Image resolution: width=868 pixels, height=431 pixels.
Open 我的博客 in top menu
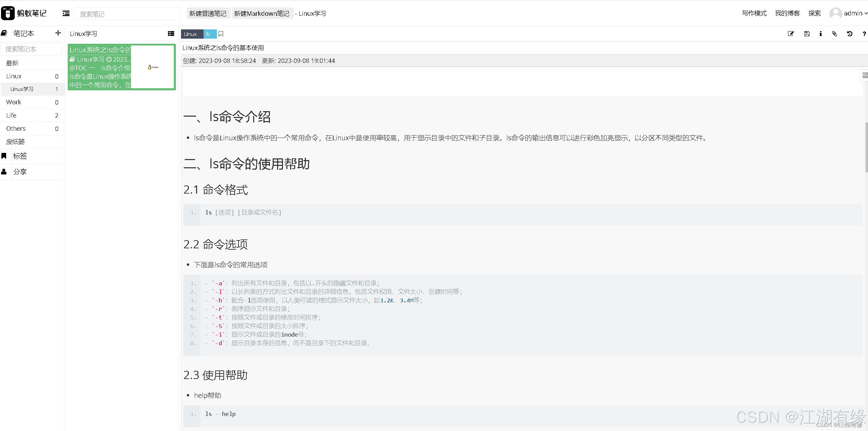pyautogui.click(x=787, y=13)
